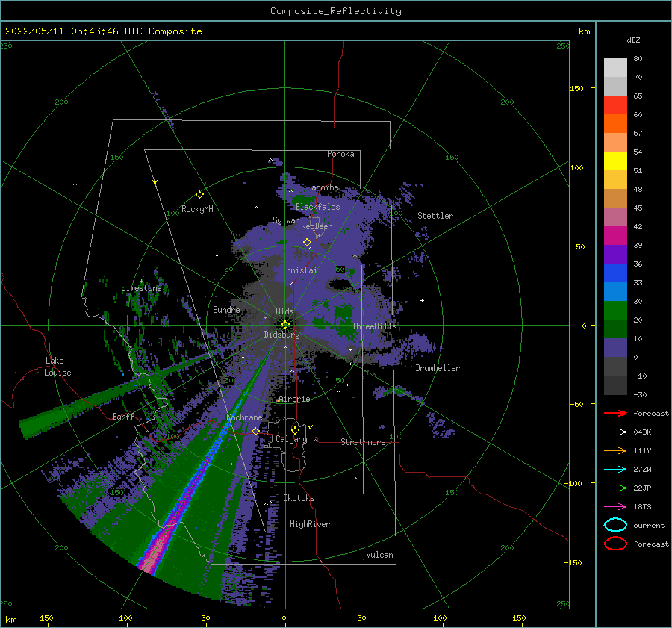Select the orange 60-57 dBZ swatch
This screenshot has width=672, height=628.
click(x=615, y=123)
